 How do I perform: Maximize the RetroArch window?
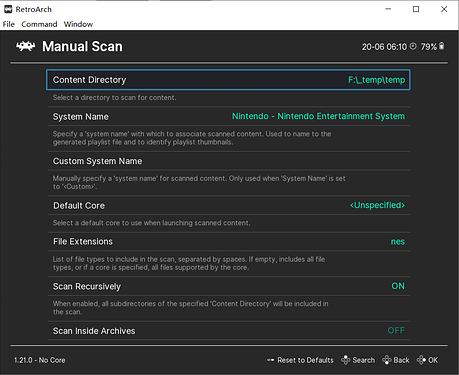point(416,9)
